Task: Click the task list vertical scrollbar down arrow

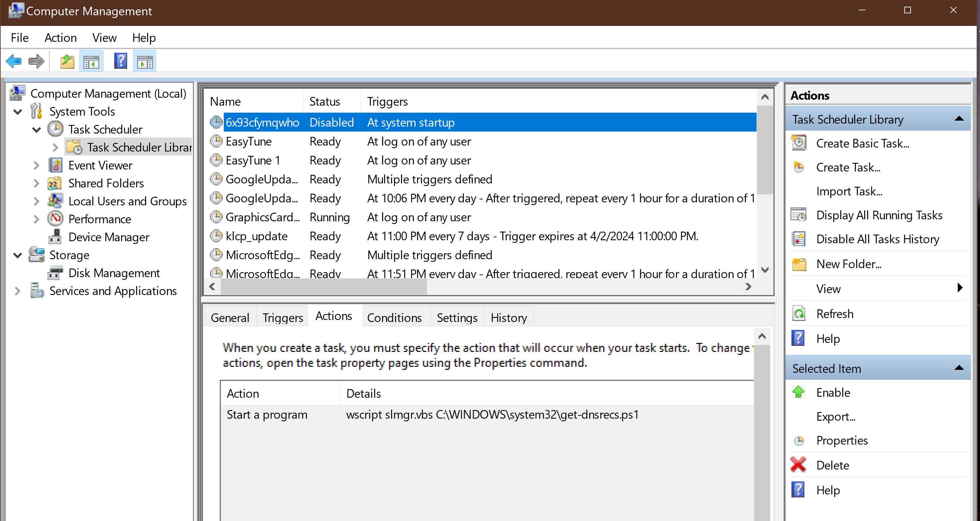Action: click(765, 270)
